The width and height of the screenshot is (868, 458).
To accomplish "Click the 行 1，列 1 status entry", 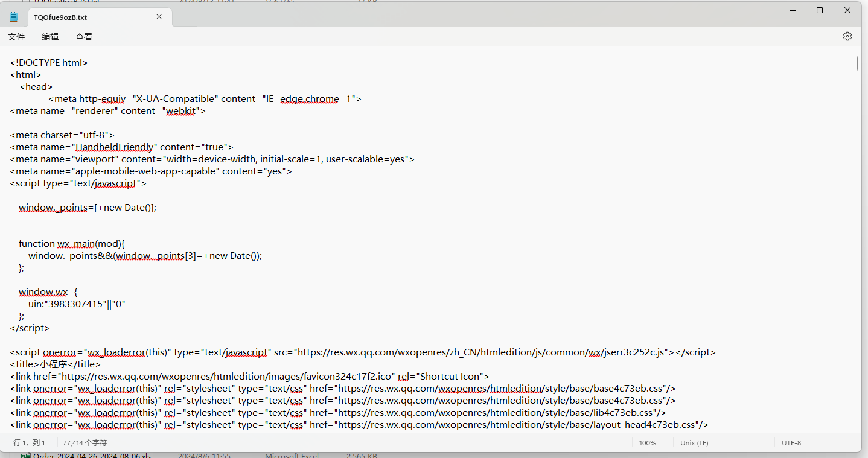I will click(30, 443).
